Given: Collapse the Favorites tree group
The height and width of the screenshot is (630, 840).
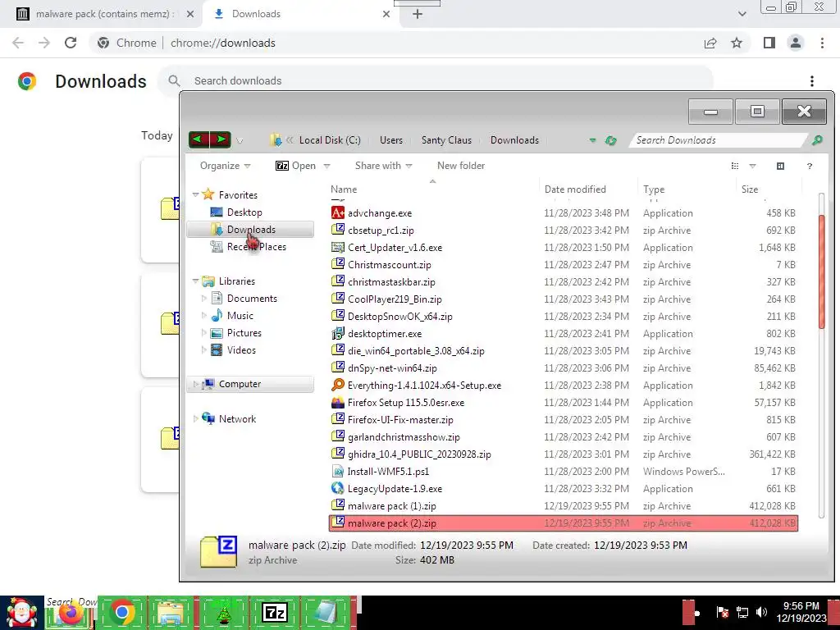Looking at the screenshot, I should [195, 194].
